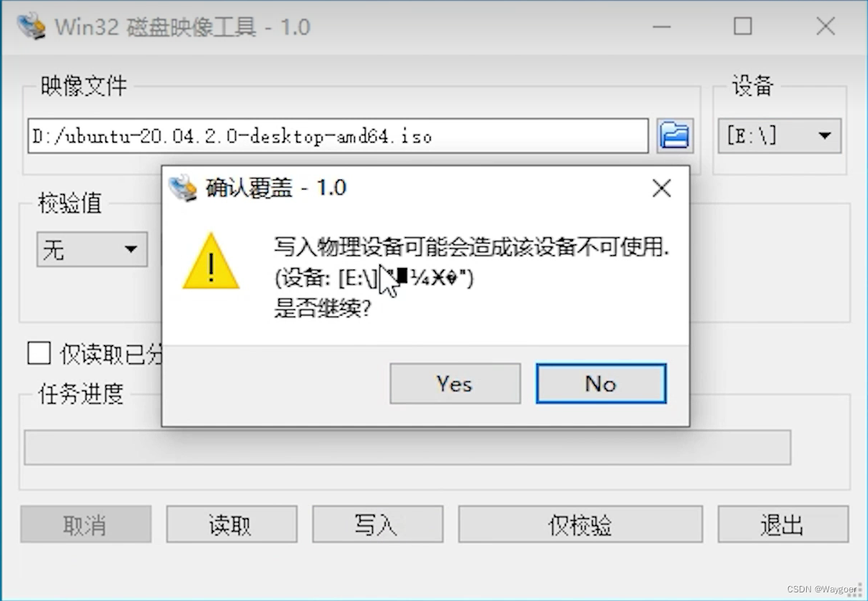868x601 pixels.
Task: Close the main disk imager window
Action: (825, 27)
